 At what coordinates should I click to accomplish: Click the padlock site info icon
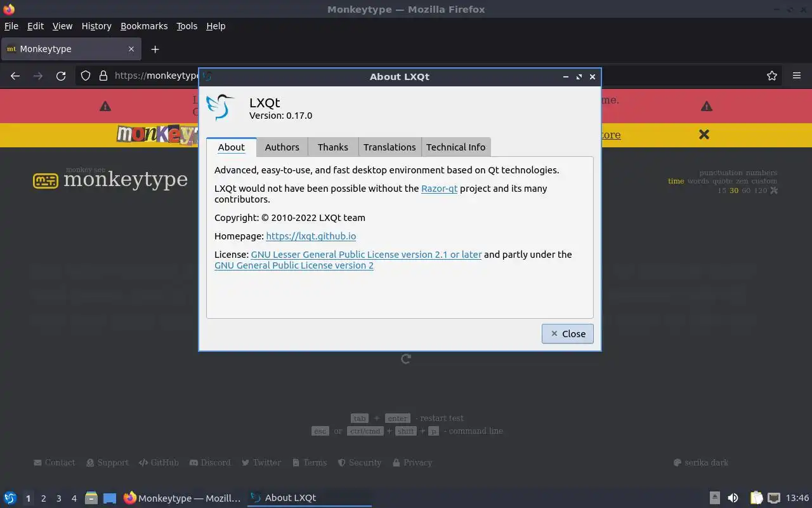pyautogui.click(x=103, y=76)
